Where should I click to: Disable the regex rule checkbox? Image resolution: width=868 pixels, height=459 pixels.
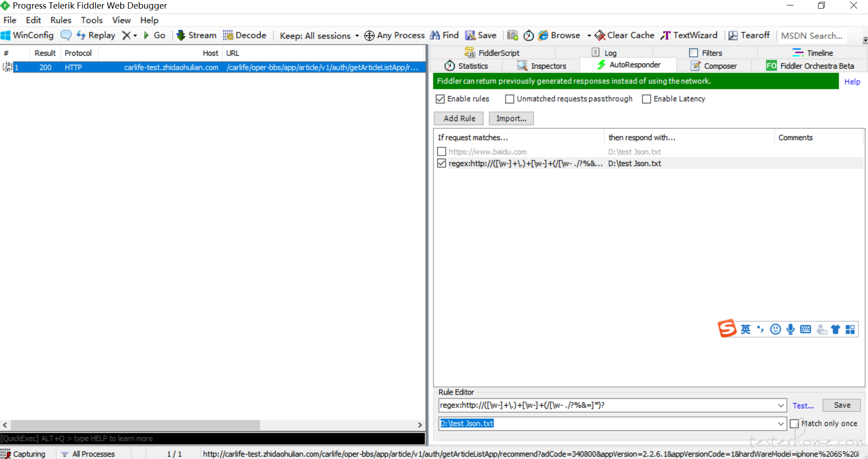[x=441, y=163]
